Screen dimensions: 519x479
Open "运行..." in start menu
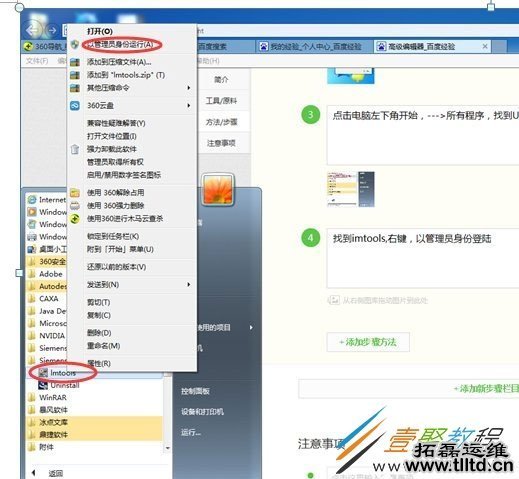click(x=191, y=433)
